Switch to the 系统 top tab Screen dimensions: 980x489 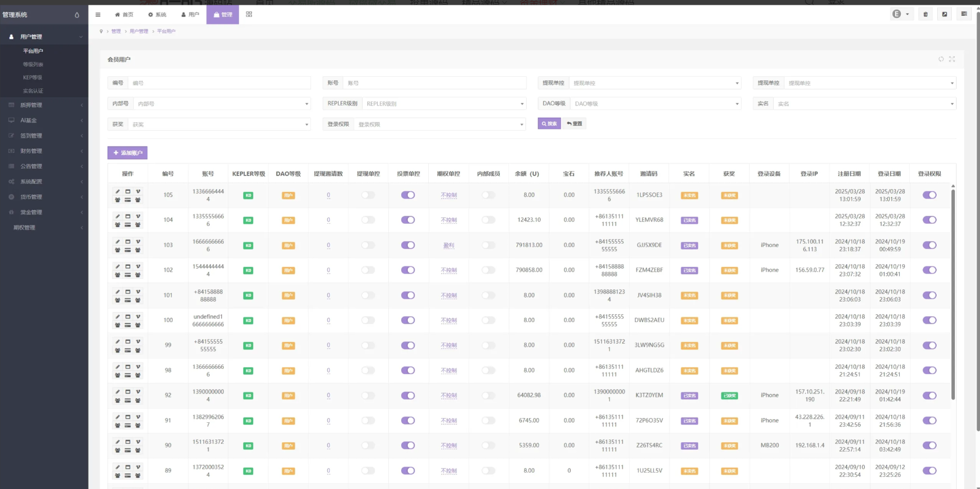pyautogui.click(x=157, y=15)
